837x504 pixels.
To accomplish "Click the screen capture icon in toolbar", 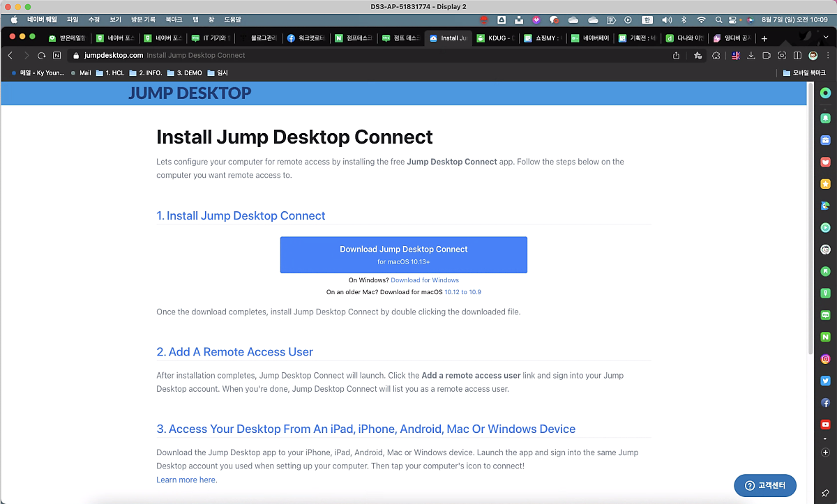I will tap(782, 55).
